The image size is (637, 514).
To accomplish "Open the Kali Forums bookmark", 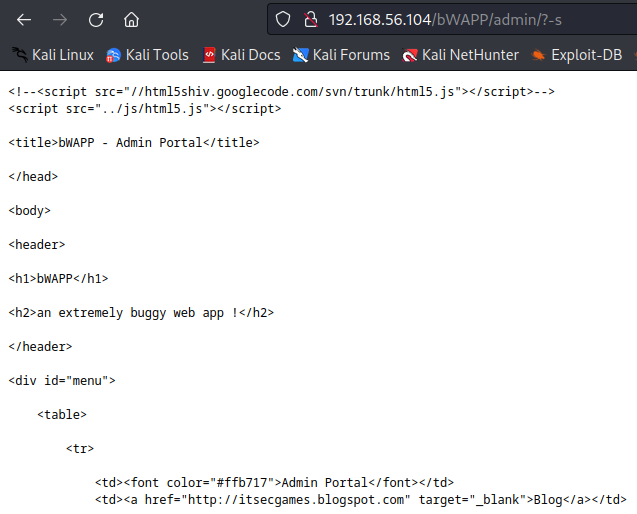I will click(341, 55).
